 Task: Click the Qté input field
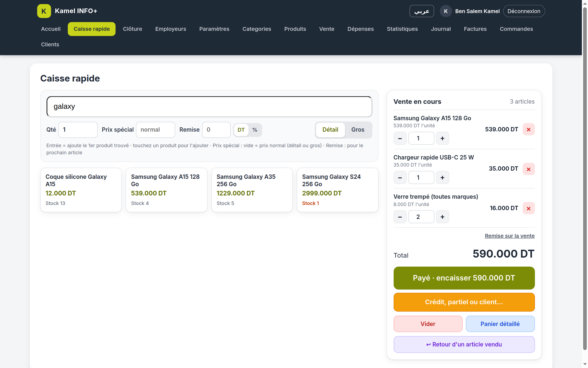pos(78,130)
